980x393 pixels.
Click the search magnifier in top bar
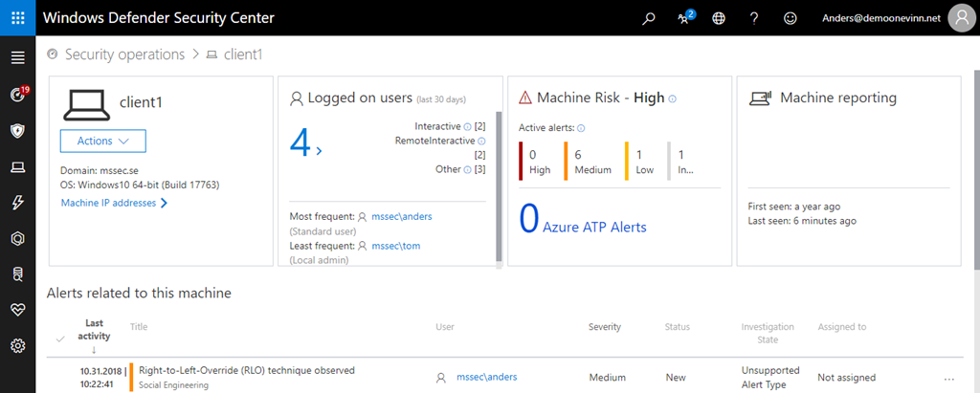[649, 18]
